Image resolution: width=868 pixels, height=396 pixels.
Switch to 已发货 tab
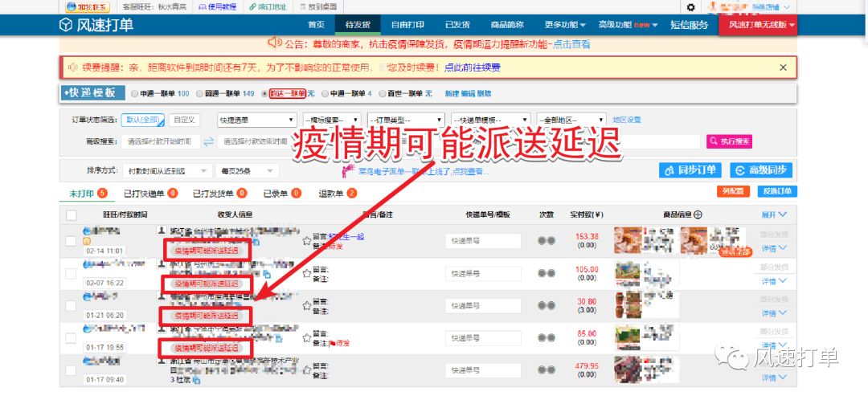coord(457,25)
